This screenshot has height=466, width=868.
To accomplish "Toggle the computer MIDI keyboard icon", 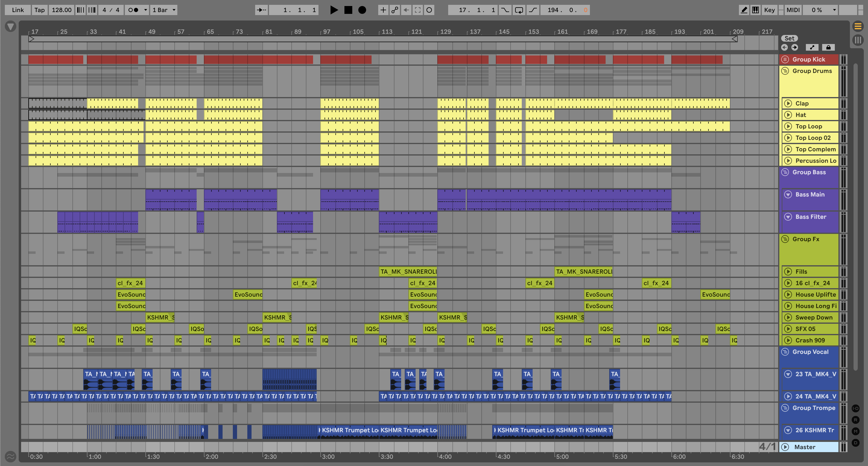I will click(x=756, y=10).
